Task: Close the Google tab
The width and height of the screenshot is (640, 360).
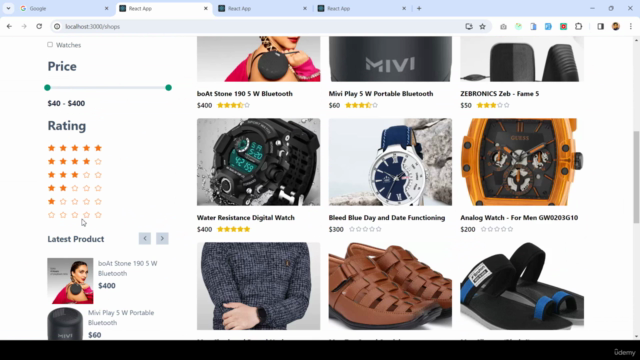Action: point(107,9)
